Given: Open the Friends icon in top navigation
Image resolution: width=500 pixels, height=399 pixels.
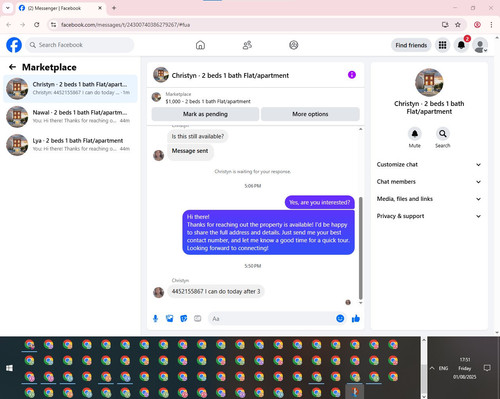Looking at the screenshot, I should click(x=247, y=45).
